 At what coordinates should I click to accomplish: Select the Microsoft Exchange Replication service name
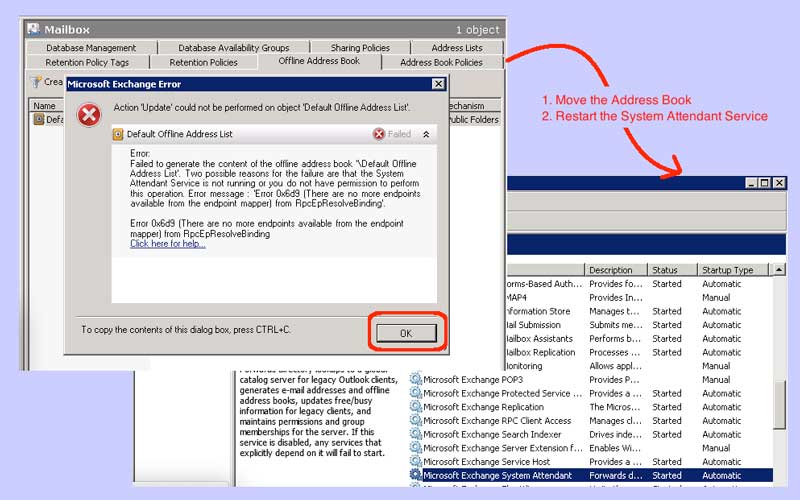(x=483, y=407)
